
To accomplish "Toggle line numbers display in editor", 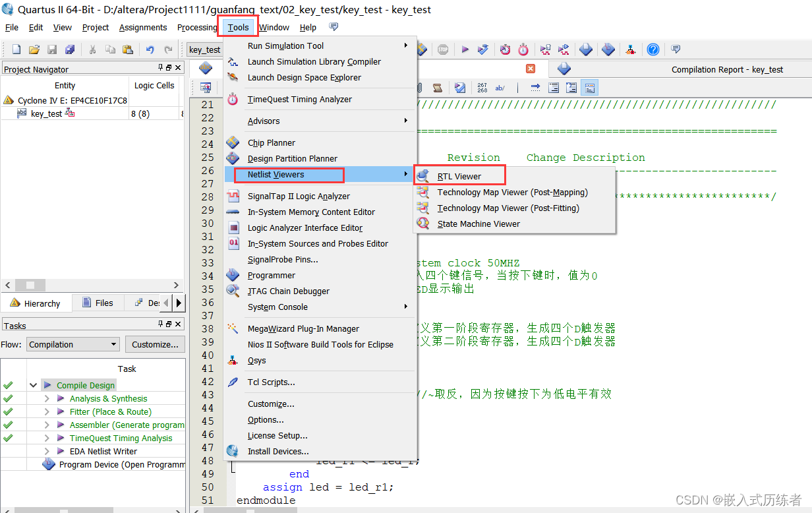I will (x=482, y=88).
